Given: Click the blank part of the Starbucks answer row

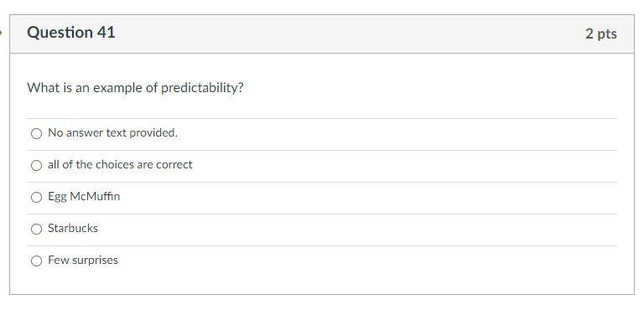Looking at the screenshot, I should click(357, 229).
